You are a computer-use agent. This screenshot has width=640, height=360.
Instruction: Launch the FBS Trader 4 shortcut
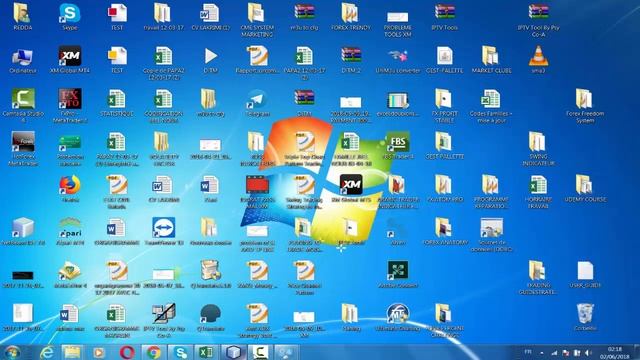click(398, 145)
